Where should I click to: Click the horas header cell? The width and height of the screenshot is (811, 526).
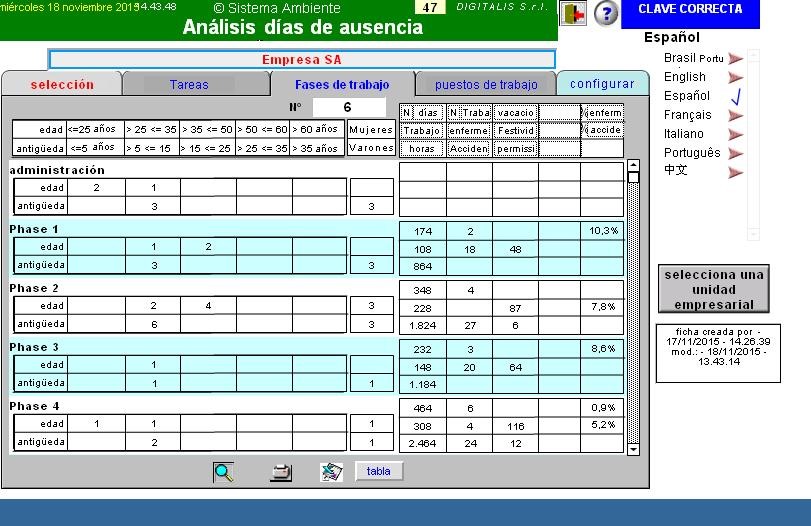[422, 148]
